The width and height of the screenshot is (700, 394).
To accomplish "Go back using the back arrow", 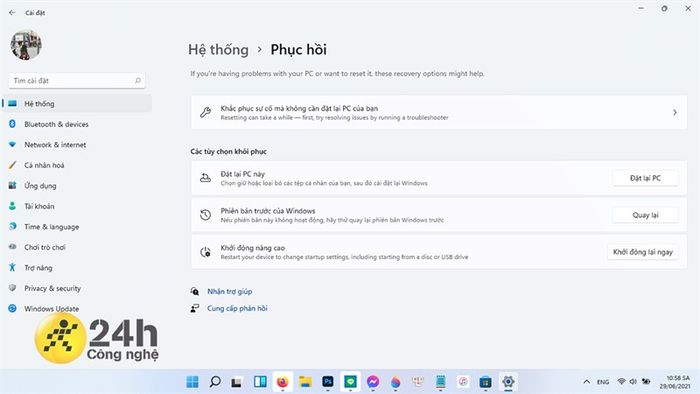I will (x=12, y=12).
